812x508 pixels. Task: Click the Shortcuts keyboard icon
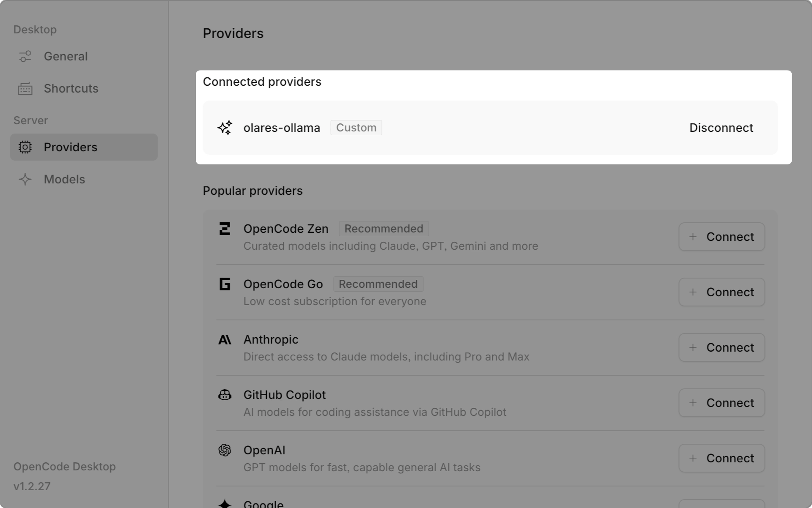tap(25, 88)
